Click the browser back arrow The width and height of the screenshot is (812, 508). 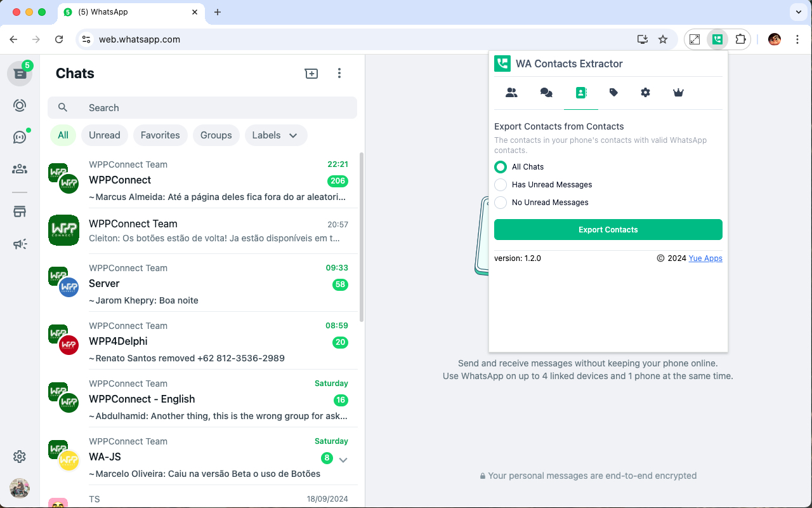[13, 39]
